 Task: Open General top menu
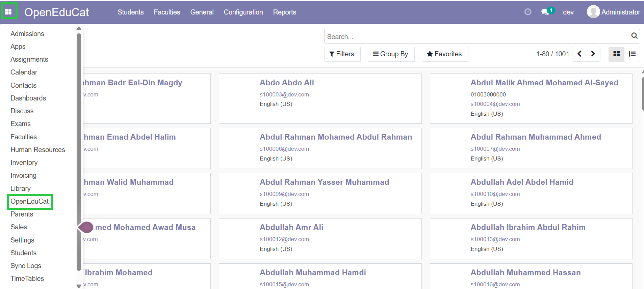pos(202,12)
